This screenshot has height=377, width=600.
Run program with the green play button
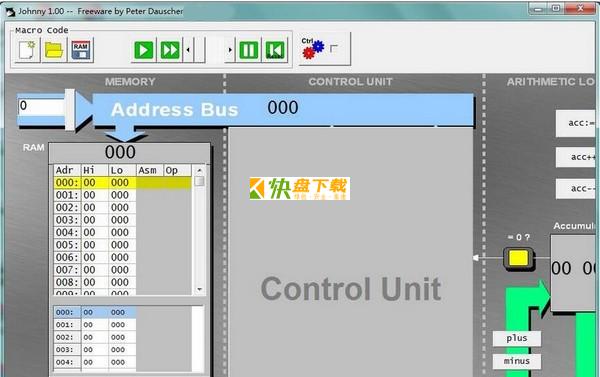[144, 50]
